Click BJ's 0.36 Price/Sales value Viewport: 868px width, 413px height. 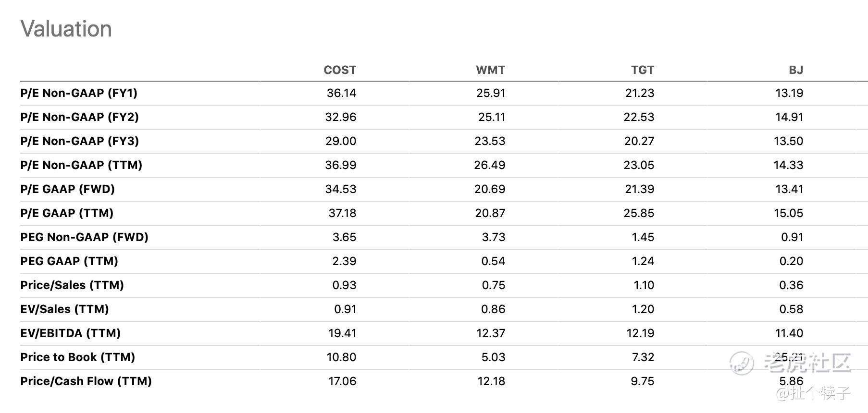(x=791, y=285)
